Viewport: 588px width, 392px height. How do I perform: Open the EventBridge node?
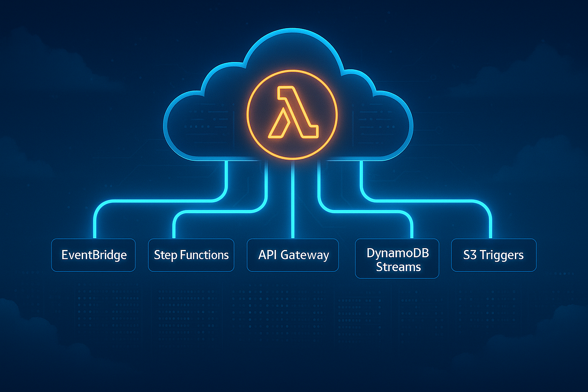click(x=93, y=255)
